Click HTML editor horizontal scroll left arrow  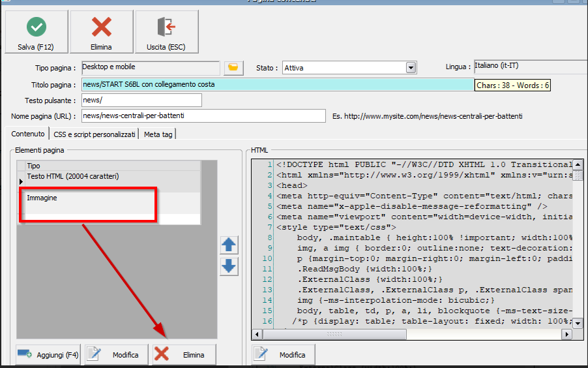point(257,334)
